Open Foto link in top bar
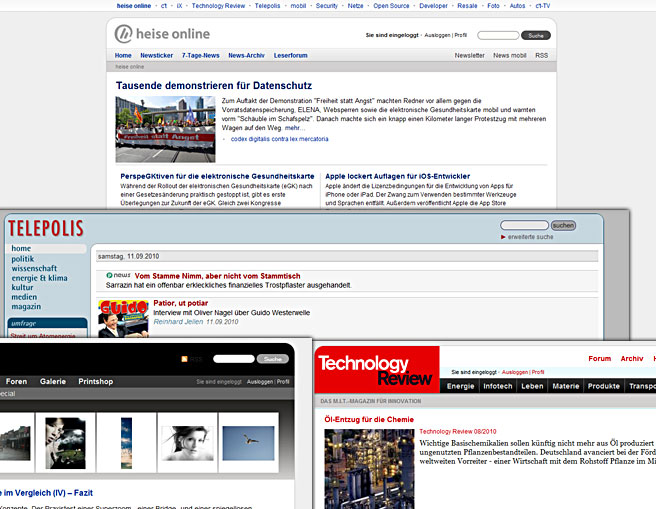 (493, 6)
